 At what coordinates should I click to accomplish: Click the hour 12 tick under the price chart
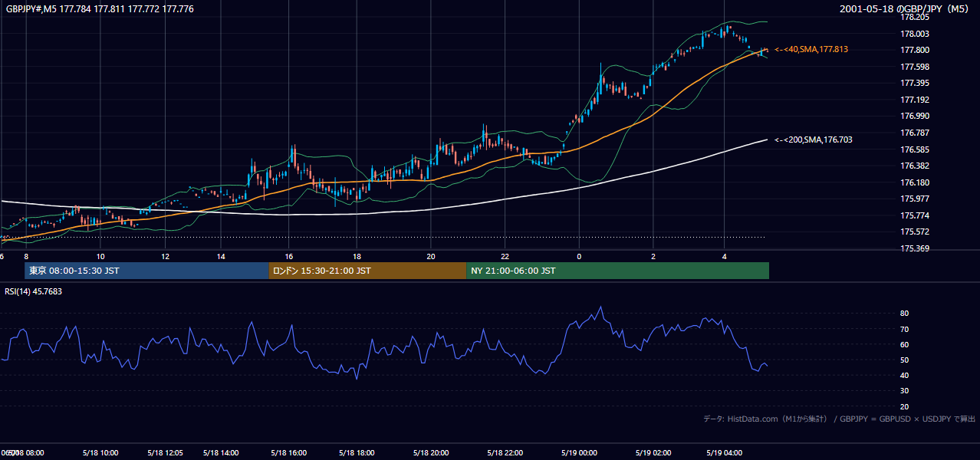point(165,256)
